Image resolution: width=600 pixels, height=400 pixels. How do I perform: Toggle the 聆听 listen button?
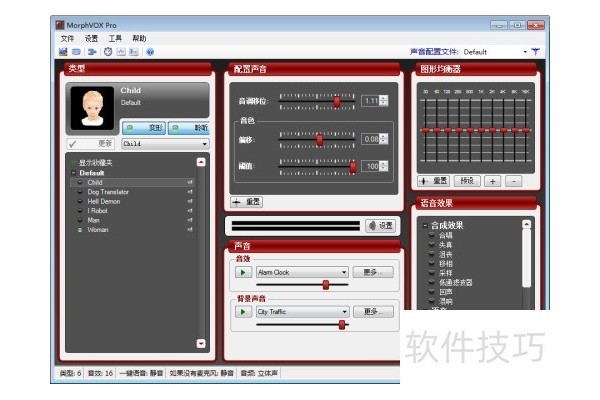(189, 127)
